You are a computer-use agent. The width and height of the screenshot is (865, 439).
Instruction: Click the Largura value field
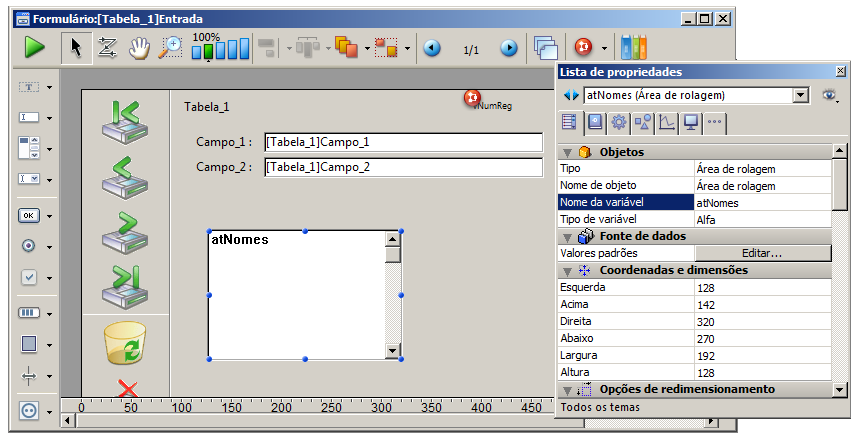pyautogui.click(x=762, y=355)
